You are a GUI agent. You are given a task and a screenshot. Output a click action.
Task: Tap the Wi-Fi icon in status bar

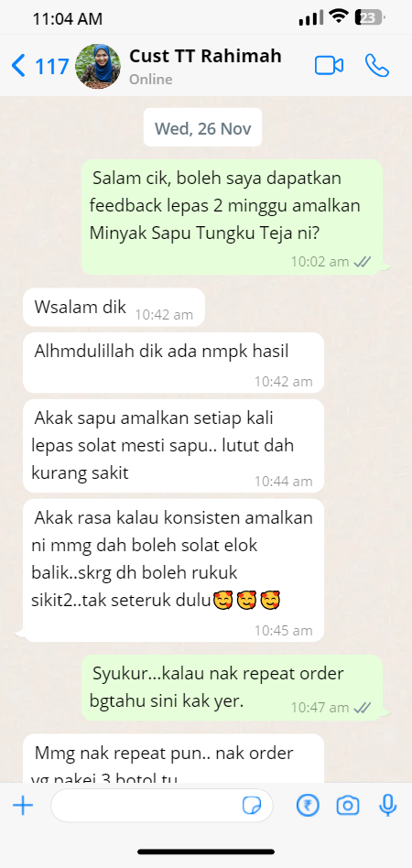click(x=338, y=17)
